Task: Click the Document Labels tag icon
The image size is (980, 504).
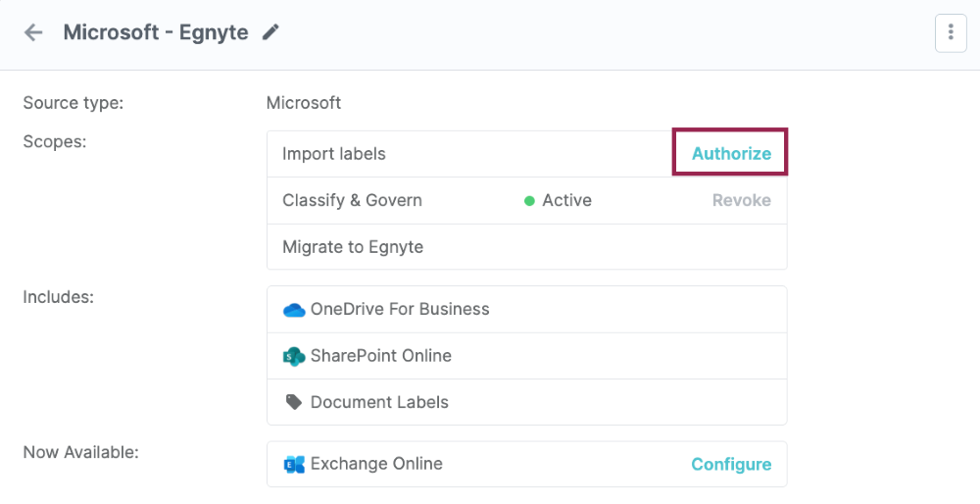Action: (294, 402)
